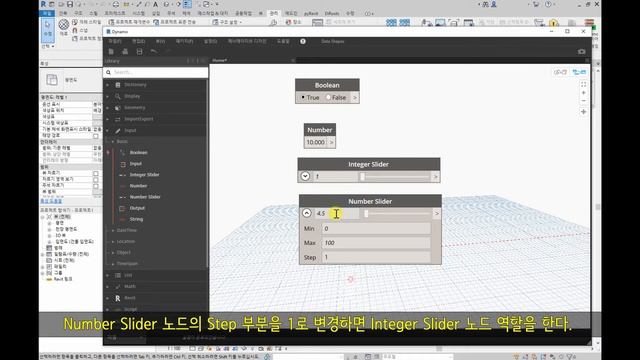This screenshot has width=640, height=360.
Task: Click the Number Slider node output port
Action: (x=437, y=213)
